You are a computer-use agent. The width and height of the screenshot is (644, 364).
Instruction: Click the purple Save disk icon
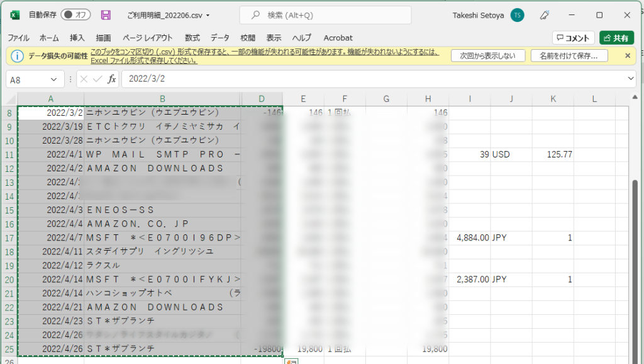pos(106,15)
